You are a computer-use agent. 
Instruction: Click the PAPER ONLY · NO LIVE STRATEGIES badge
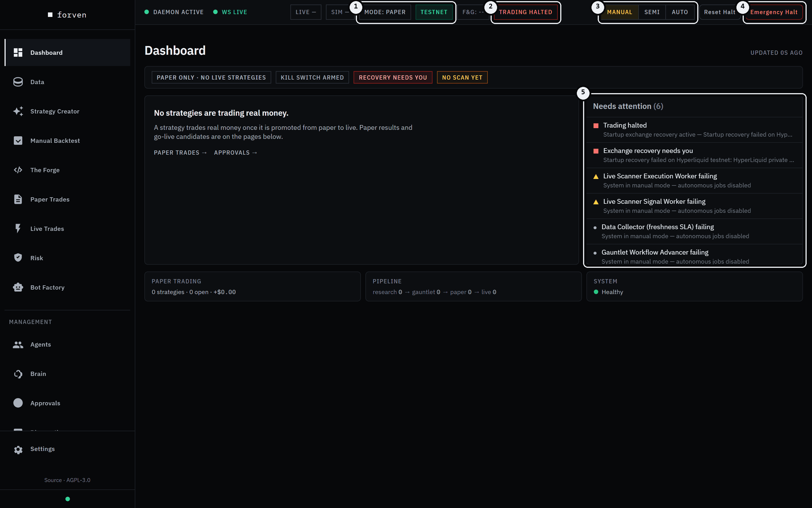pos(211,77)
